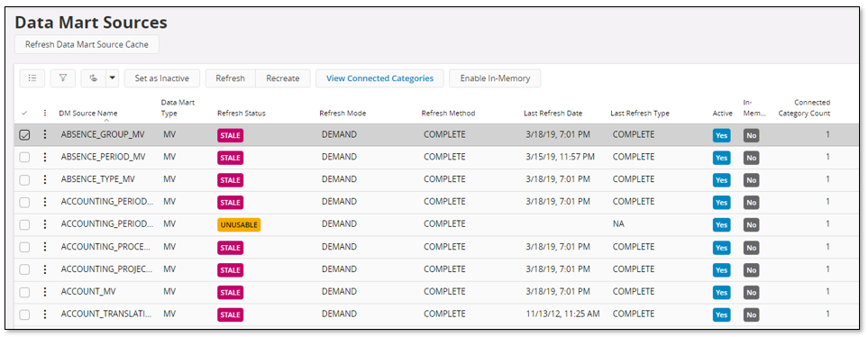Open the filter funnel icon
Image resolution: width=868 pixels, height=337 pixels.
coord(62,78)
